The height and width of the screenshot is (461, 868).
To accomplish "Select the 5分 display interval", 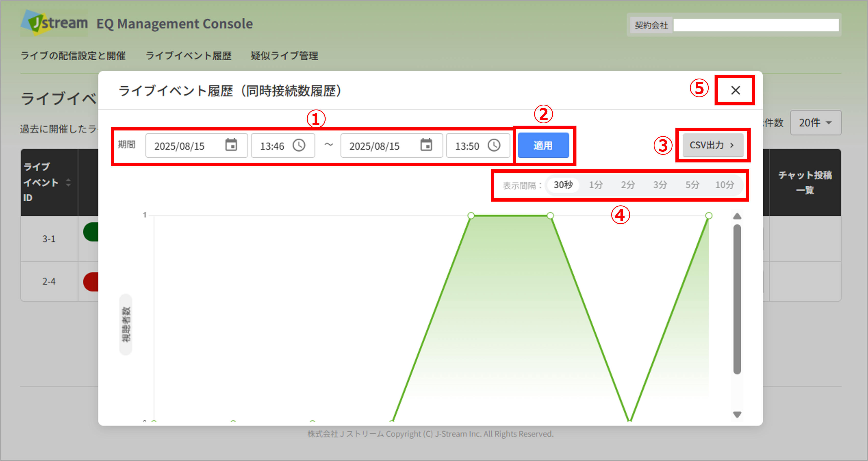I will pos(692,185).
